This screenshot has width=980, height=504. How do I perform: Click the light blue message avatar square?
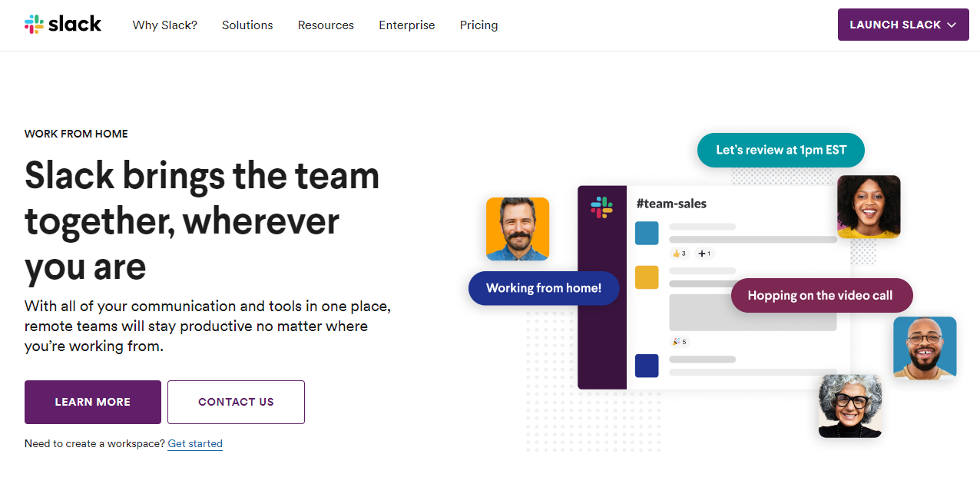coord(647,234)
